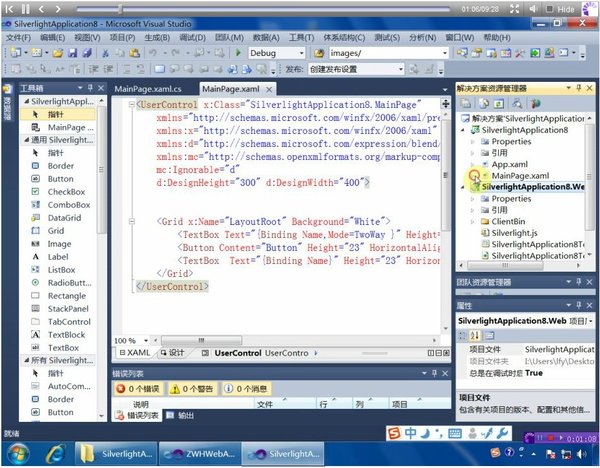Pick the DataGrid control from the toolbox
Image resolution: width=600 pixels, height=468 pixels.
pyautogui.click(x=64, y=217)
